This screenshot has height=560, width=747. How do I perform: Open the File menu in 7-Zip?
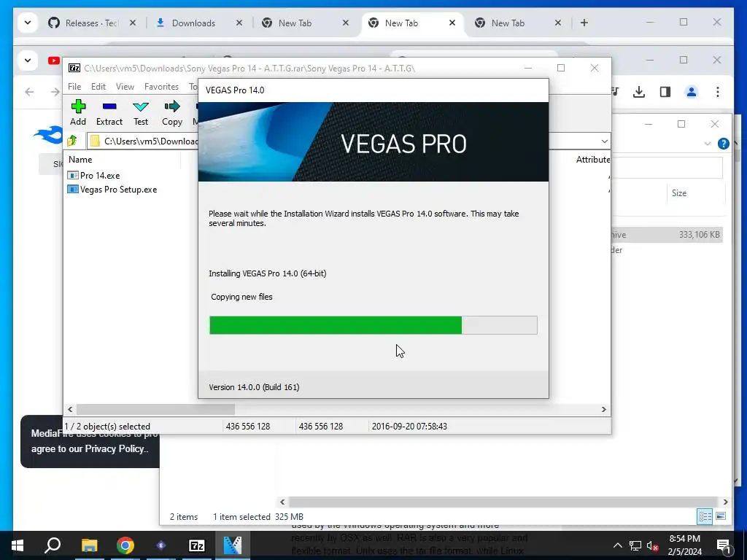(x=74, y=87)
